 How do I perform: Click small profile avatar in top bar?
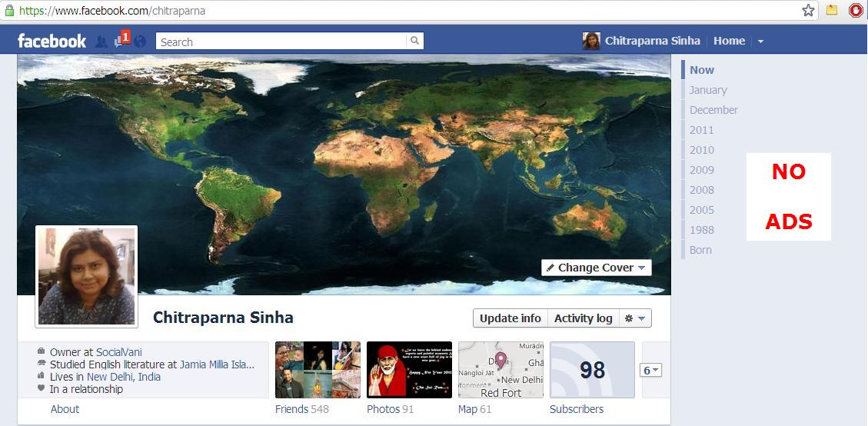pos(591,41)
